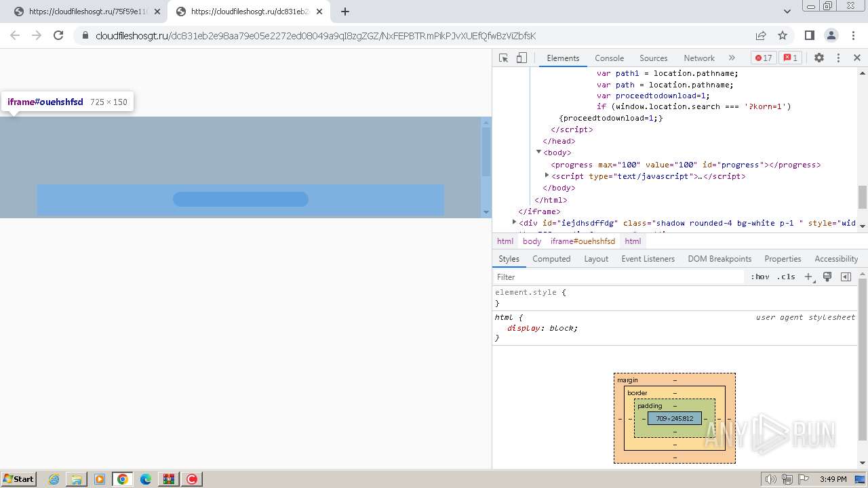Select the progress element line
Image resolution: width=868 pixels, height=488 pixels.
[x=686, y=165]
